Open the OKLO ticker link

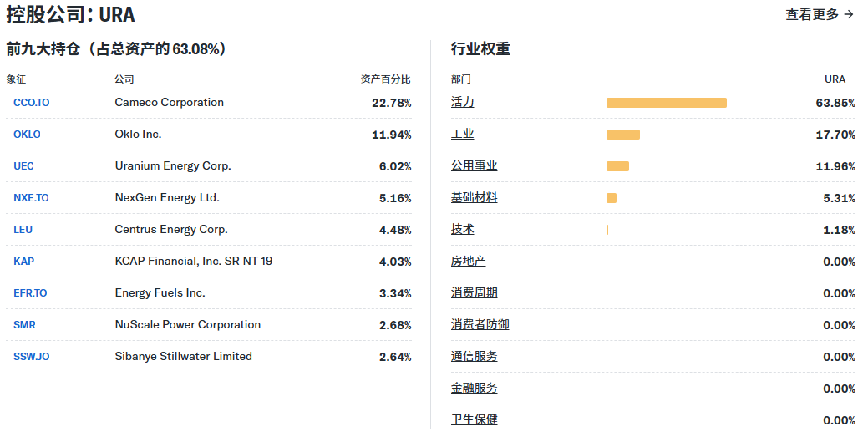pos(27,135)
